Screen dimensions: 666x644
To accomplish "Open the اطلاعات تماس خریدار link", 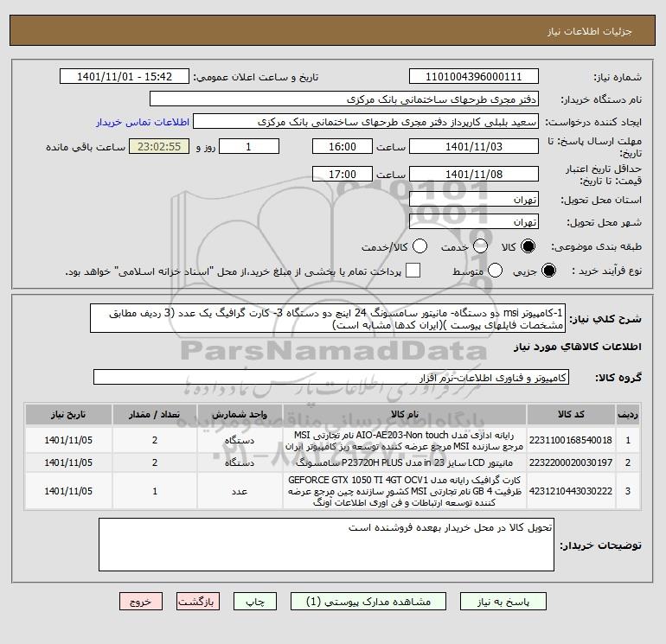I will pos(143,122).
